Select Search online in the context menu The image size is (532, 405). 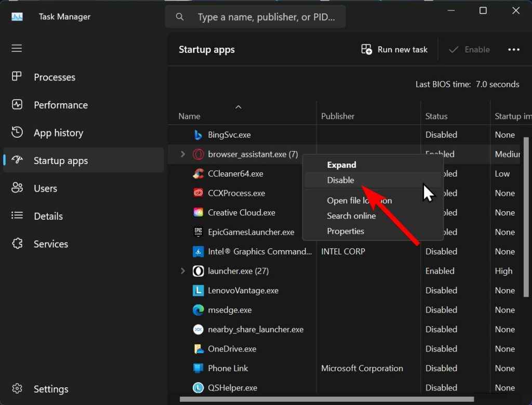coord(351,216)
